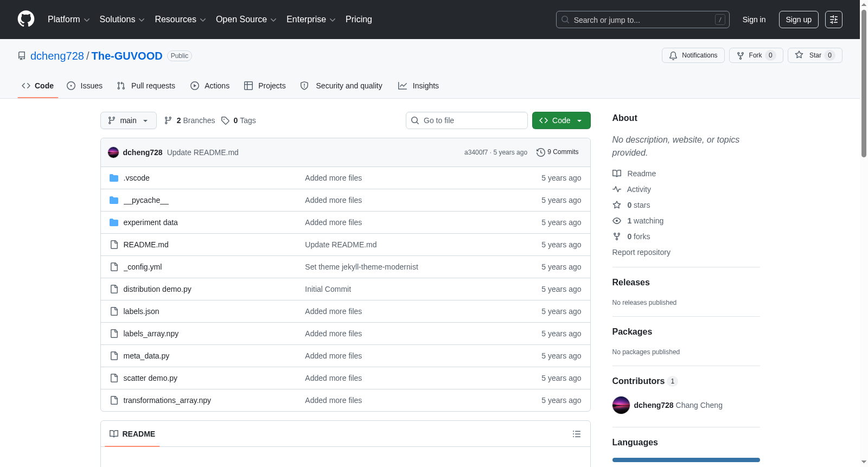Click the Languages color bar
Image resolution: width=868 pixels, height=467 pixels.
pos(686,460)
